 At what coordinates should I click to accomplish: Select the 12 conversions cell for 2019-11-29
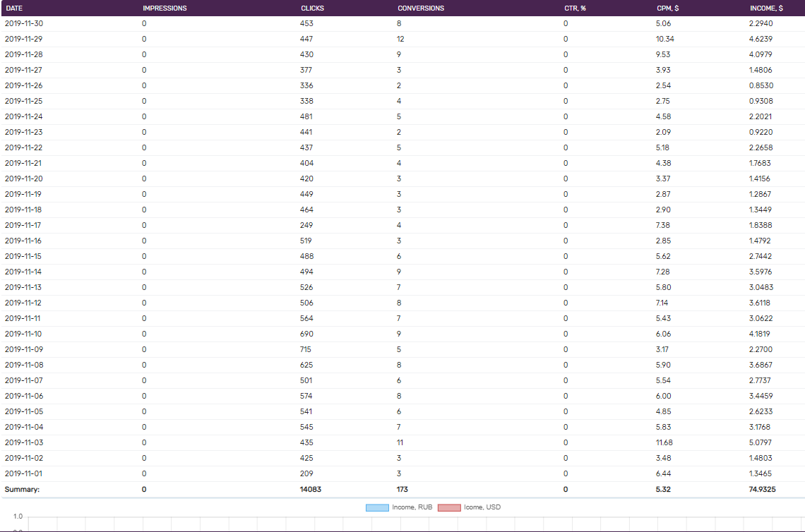[400, 39]
